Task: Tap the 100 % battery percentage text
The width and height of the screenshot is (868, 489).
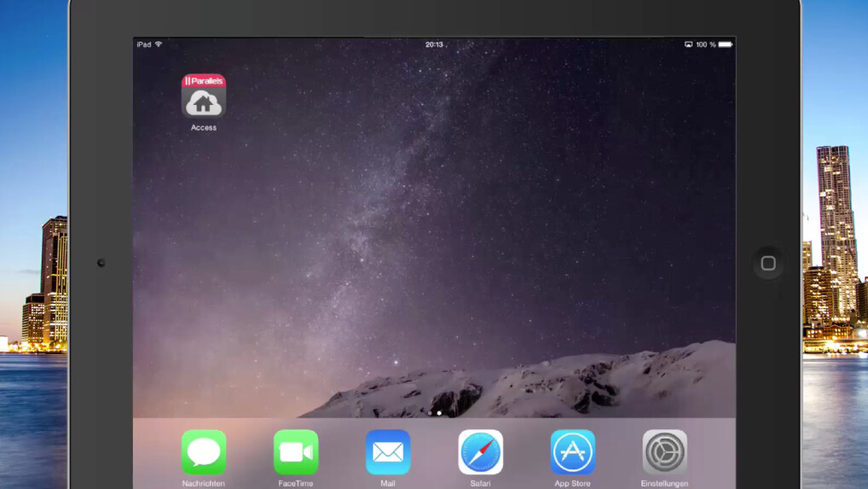Action: (x=705, y=44)
